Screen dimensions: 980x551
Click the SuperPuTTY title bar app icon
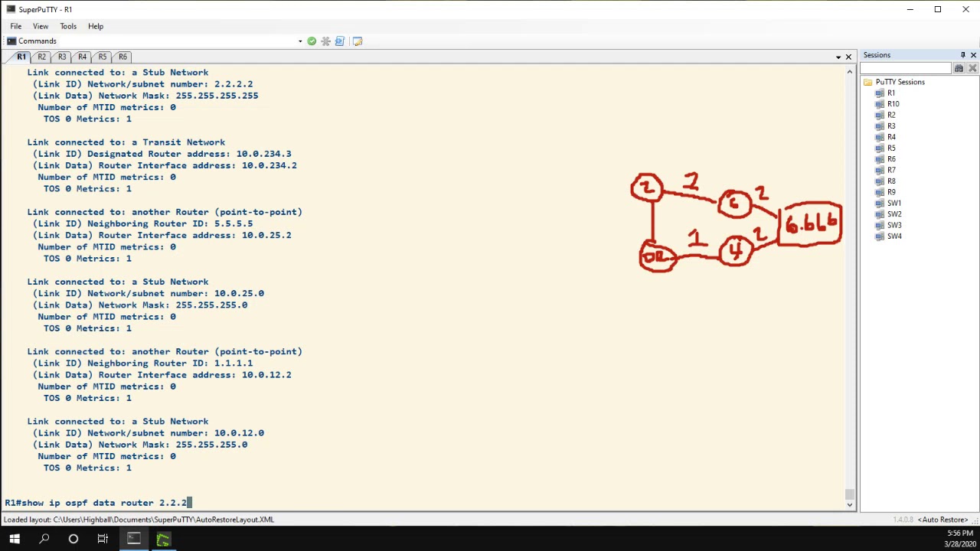(11, 9)
